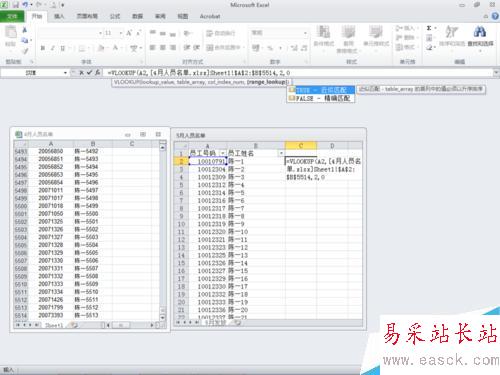Viewport: 500px width, 375px height.
Task: Click the increase decimal icon
Action: [294, 48]
